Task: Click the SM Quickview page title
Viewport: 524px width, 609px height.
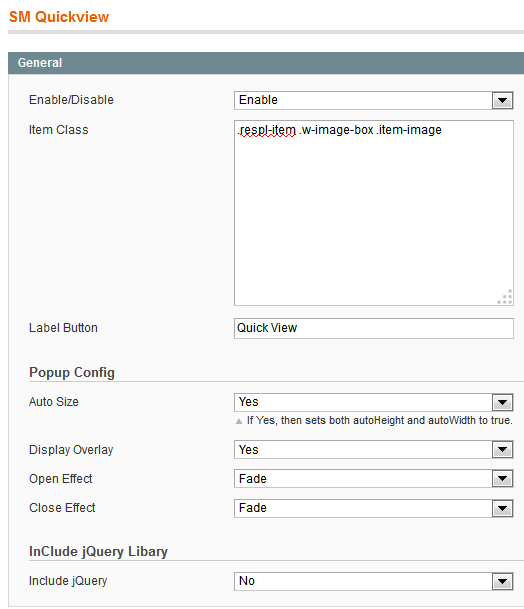Action: tap(59, 17)
